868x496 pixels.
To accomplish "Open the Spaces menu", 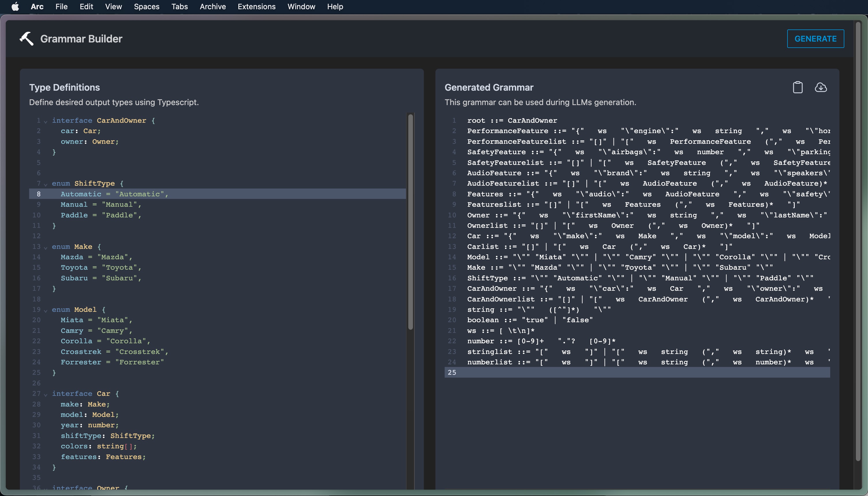I will tap(146, 6).
